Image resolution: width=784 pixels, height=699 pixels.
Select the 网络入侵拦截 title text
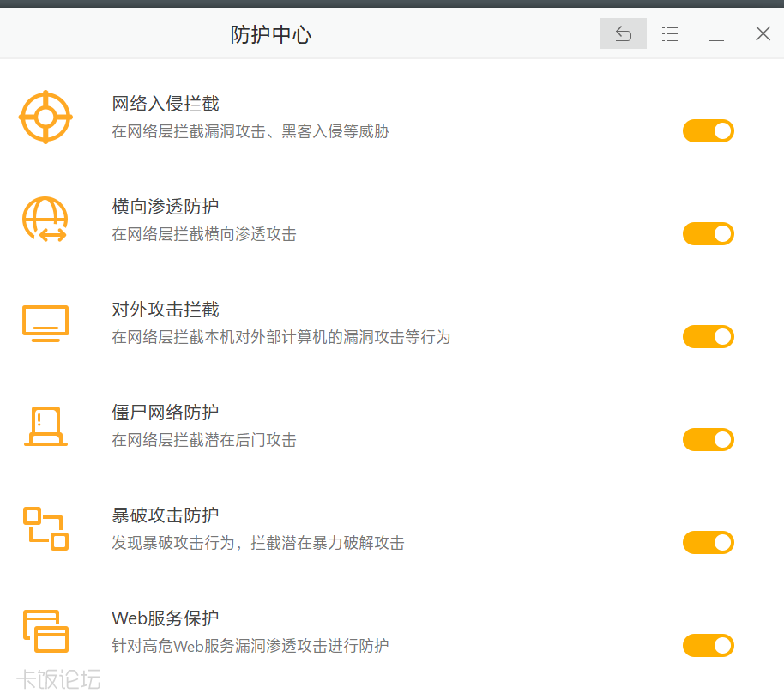pos(166,105)
